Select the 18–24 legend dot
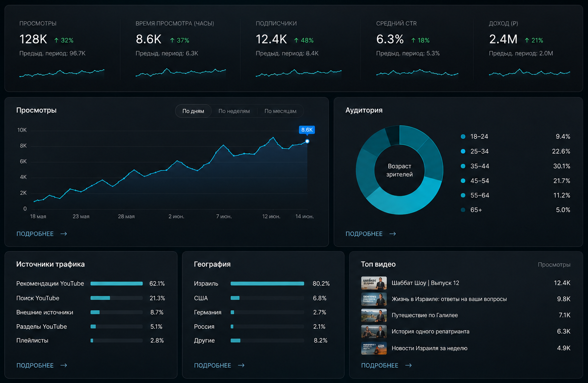 (463, 137)
